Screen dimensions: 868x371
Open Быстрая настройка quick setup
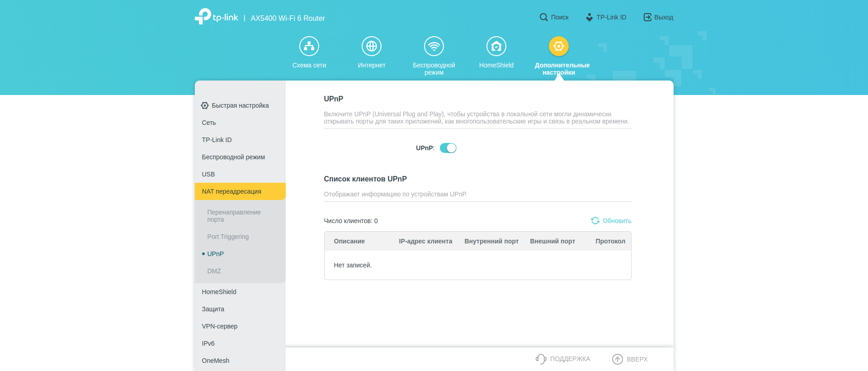click(x=235, y=105)
